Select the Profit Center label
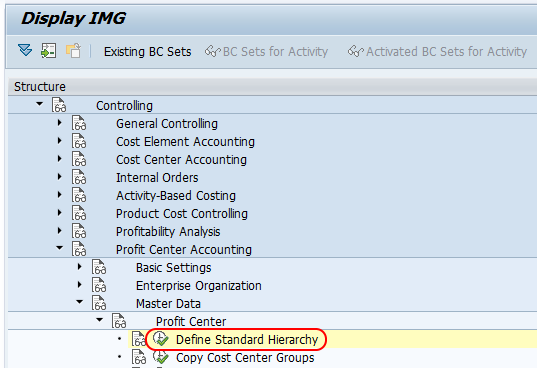This screenshot has width=537, height=368. pyautogui.click(x=191, y=322)
